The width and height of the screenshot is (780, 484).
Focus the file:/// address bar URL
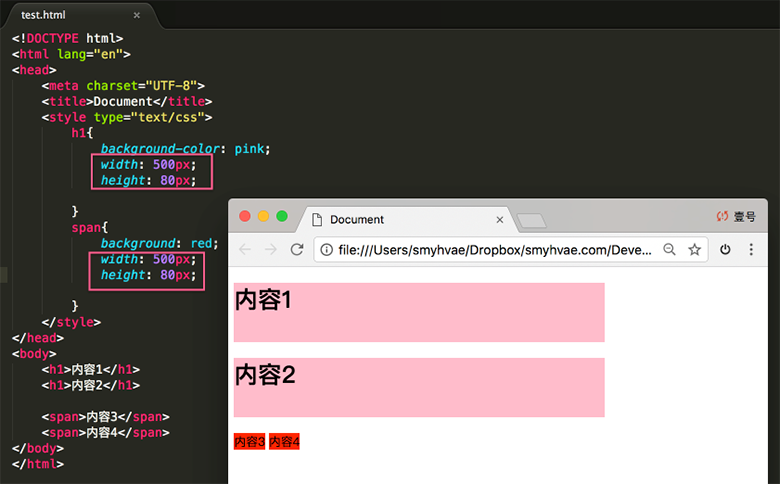click(494, 250)
